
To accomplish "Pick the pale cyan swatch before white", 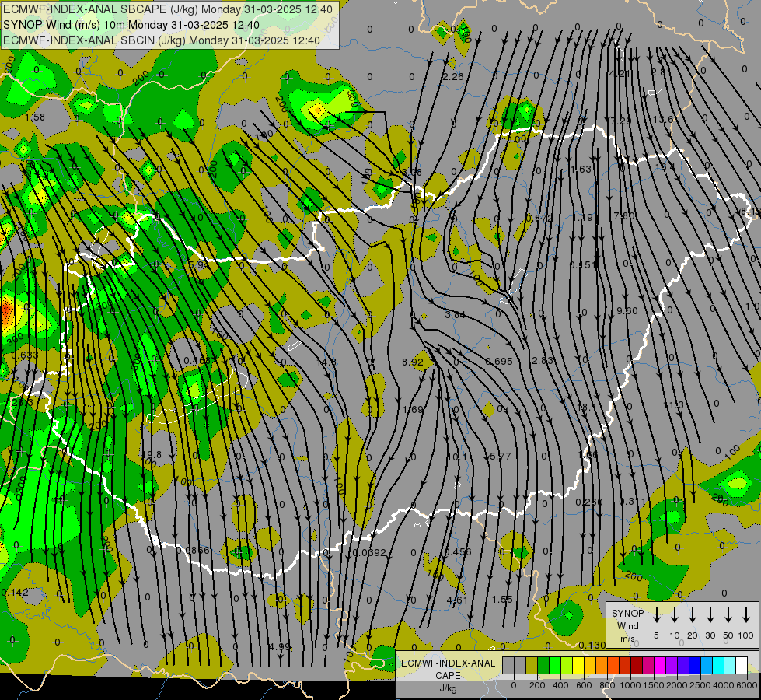I will pos(729,666).
